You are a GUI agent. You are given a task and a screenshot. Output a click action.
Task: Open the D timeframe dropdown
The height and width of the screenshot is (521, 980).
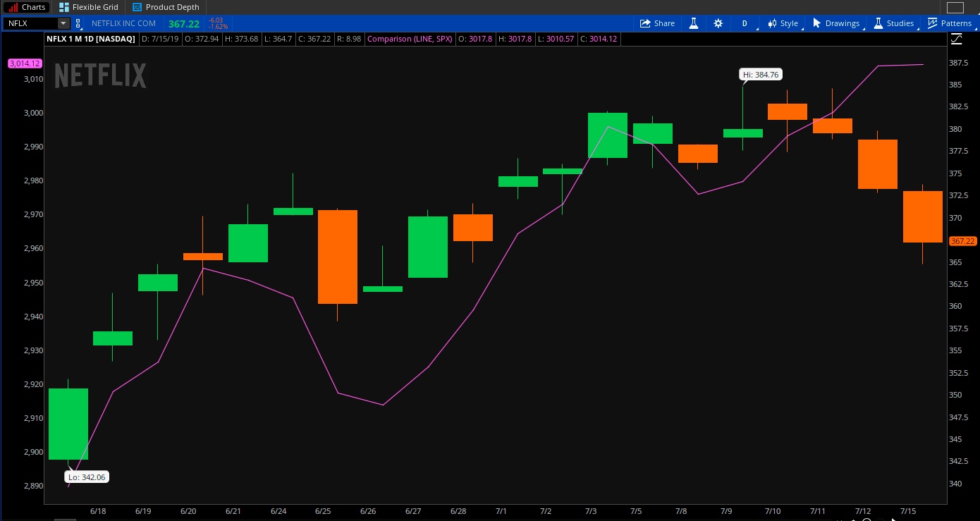(745, 23)
